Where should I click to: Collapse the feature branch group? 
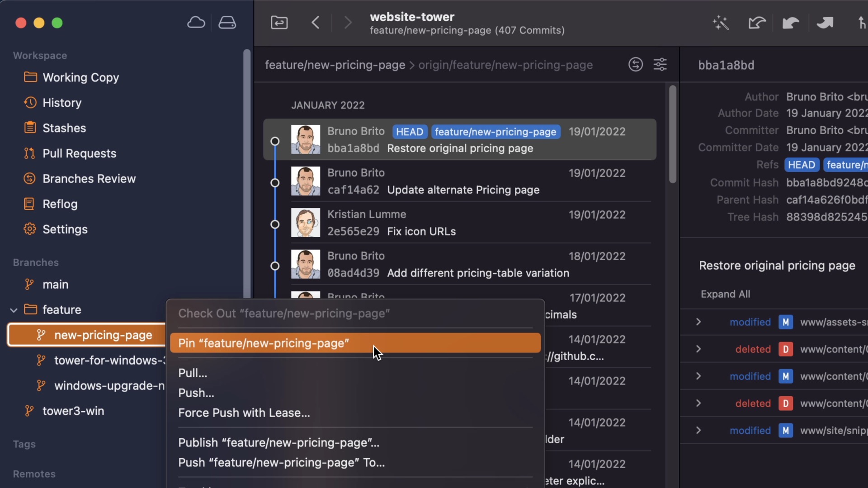click(14, 310)
